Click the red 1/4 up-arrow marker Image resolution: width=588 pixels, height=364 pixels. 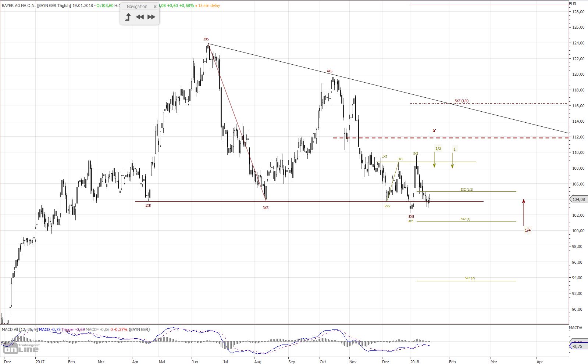tap(524, 212)
